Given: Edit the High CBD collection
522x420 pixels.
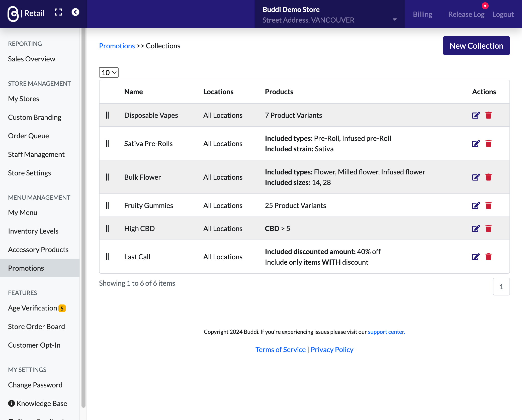Looking at the screenshot, I should pos(476,229).
